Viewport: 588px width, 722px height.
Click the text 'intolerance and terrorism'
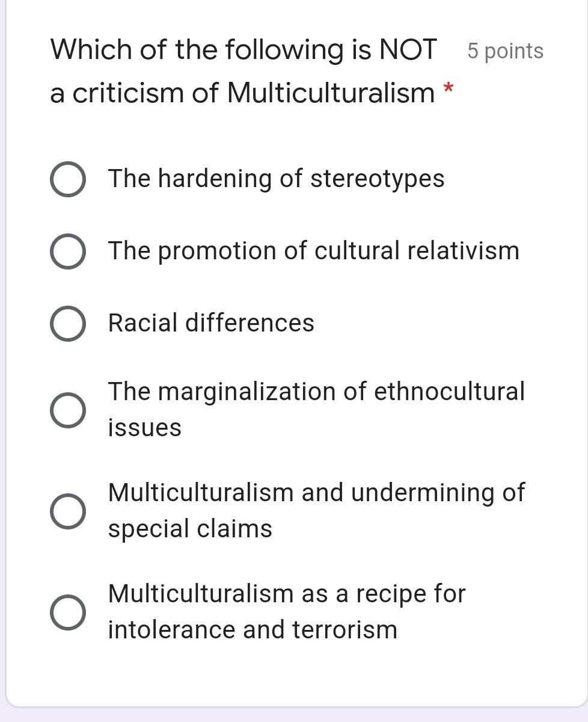pos(252,629)
